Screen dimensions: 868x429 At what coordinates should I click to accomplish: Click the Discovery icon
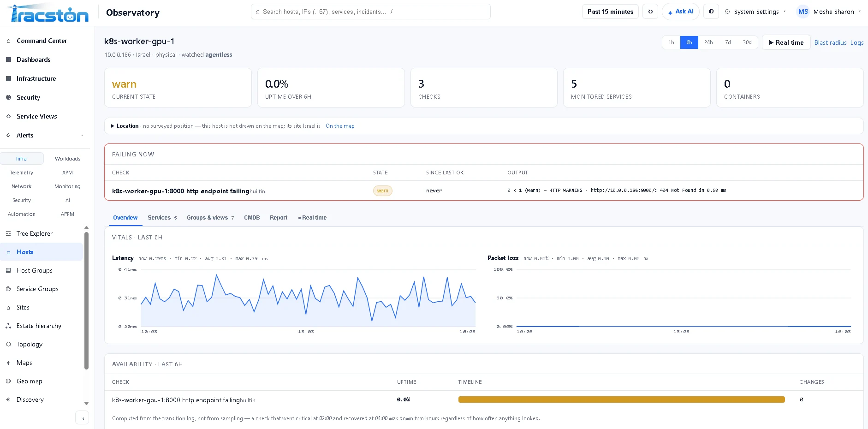pos(8,399)
